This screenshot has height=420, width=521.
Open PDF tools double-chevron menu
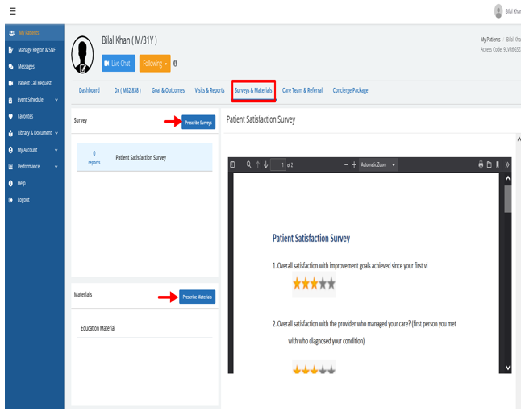pos(507,164)
